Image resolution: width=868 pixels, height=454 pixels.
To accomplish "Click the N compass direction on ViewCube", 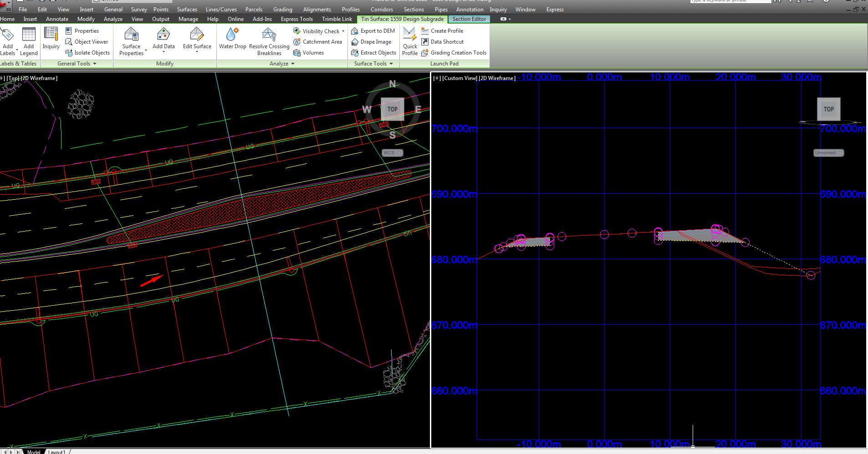I will (x=393, y=84).
